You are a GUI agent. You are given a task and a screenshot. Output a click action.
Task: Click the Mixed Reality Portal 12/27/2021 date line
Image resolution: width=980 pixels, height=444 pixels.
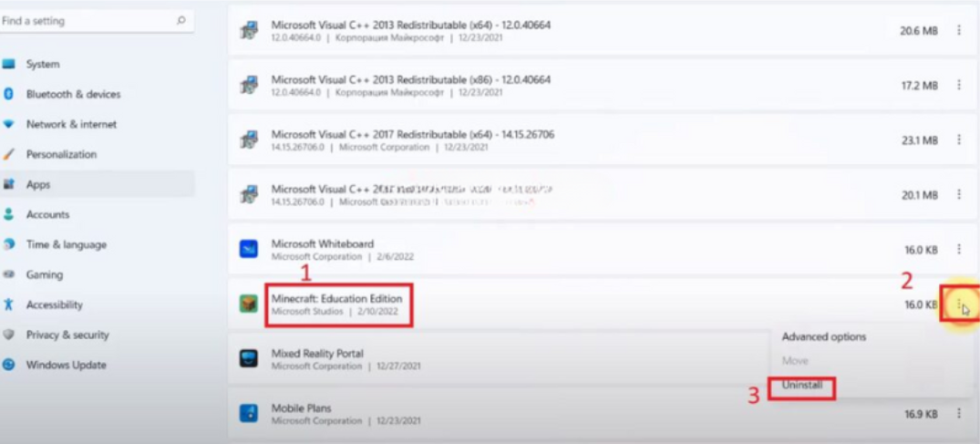click(346, 366)
